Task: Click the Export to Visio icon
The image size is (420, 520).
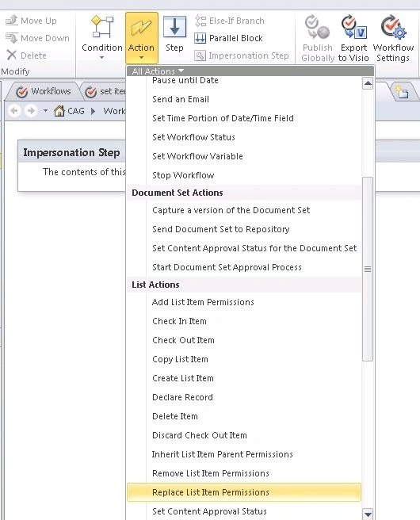Action: [353, 27]
